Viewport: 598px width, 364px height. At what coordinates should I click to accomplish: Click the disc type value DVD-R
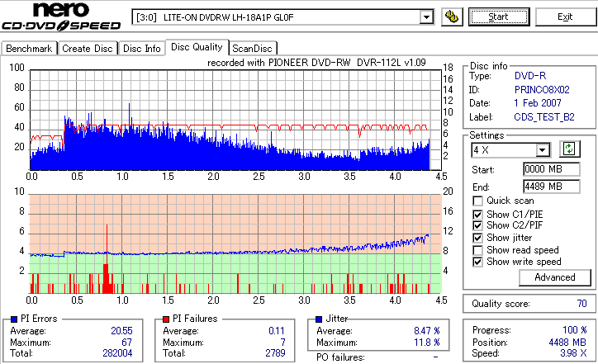pyautogui.click(x=530, y=76)
